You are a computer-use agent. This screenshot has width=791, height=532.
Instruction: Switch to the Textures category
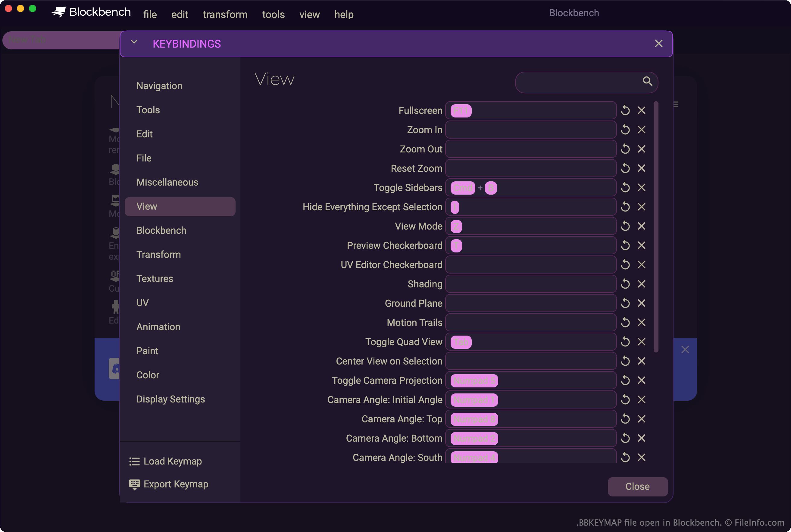[155, 279]
